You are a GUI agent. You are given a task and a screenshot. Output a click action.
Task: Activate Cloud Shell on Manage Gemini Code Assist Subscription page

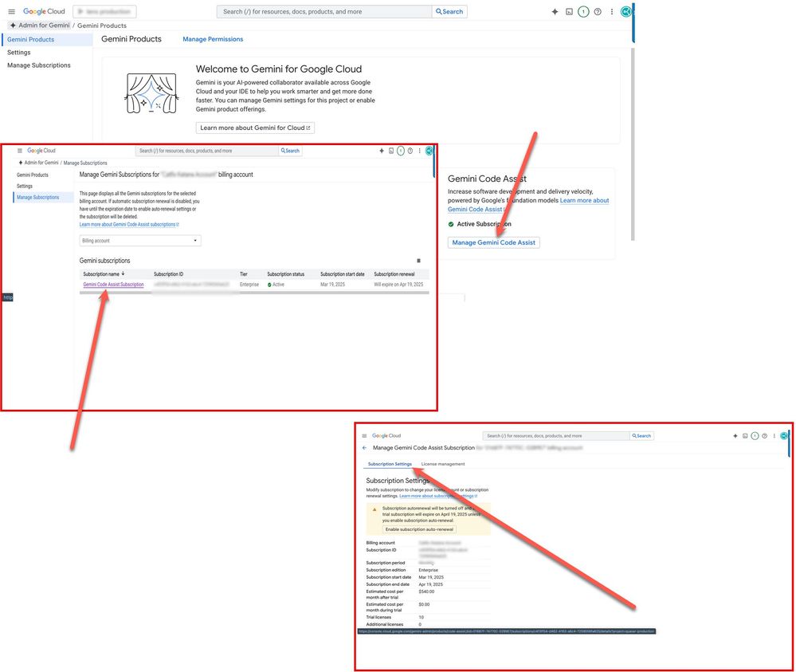coord(745,436)
